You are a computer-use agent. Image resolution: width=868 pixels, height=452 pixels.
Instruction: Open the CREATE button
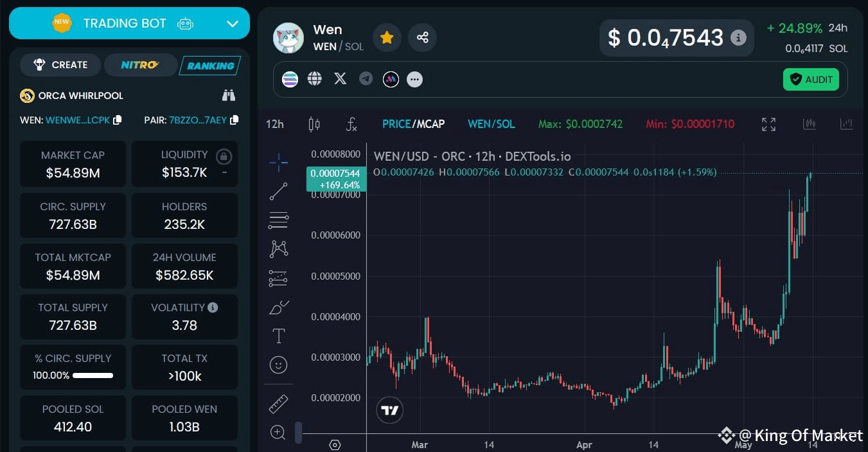pos(60,65)
